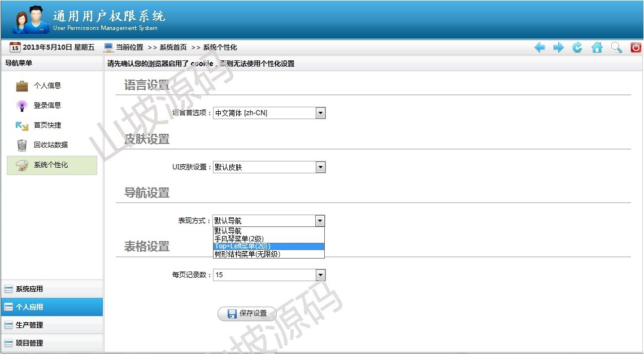
Task: Click the red power logout icon
Action: tap(636, 47)
